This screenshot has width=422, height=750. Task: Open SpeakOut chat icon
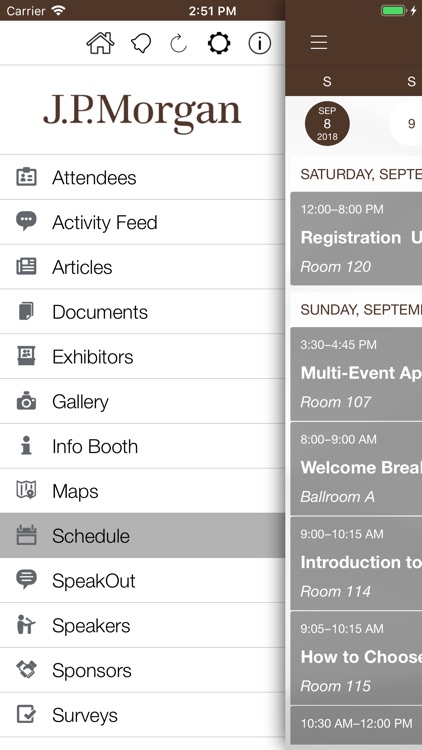(x=26, y=580)
